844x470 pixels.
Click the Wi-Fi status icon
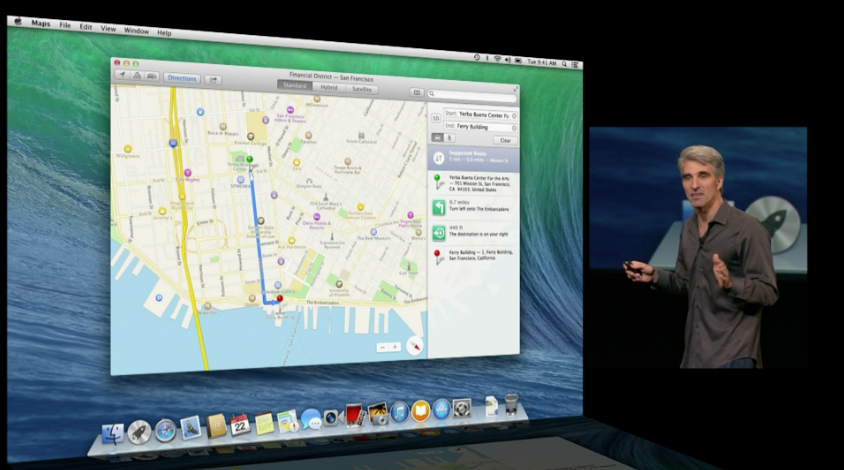[497, 59]
